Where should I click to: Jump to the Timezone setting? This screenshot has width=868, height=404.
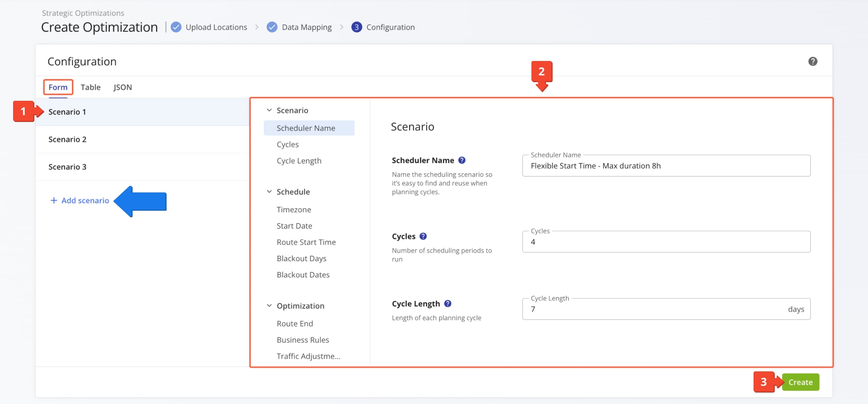tap(294, 210)
